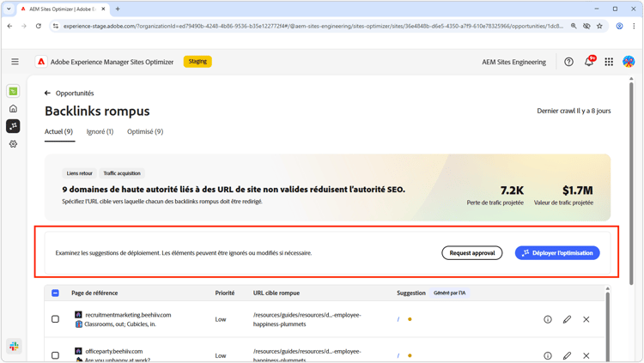Viewport: 644px width, 363px height.
Task: Dismiss the officeparty.beehiiv.com row
Action: click(586, 355)
